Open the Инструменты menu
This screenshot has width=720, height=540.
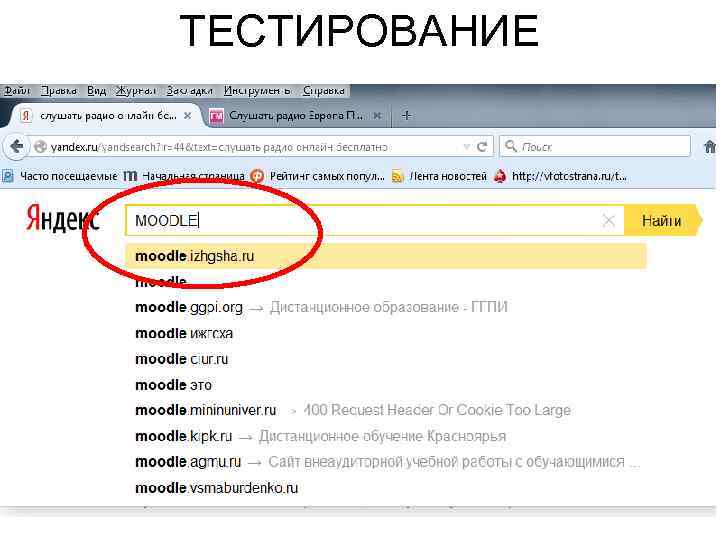[x=258, y=90]
